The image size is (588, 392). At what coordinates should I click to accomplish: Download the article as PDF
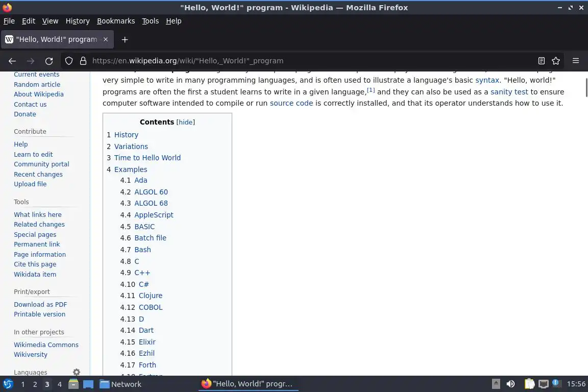(40, 304)
